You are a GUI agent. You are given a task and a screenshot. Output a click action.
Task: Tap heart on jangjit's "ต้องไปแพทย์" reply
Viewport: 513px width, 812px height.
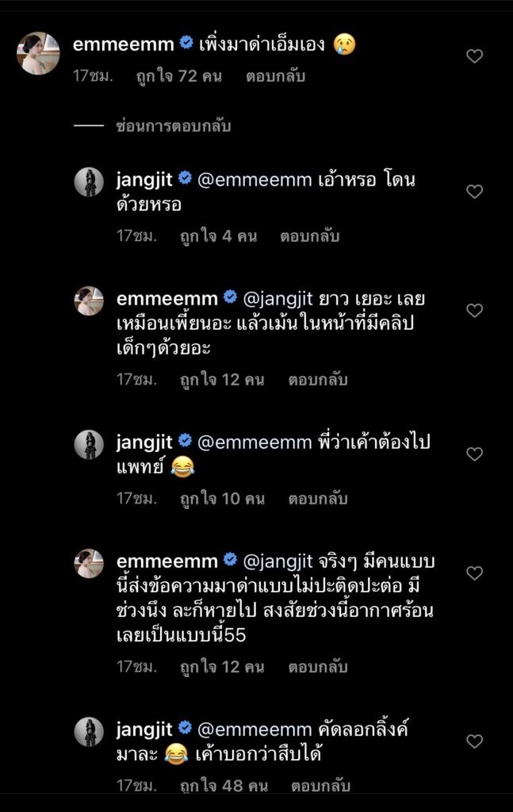[x=474, y=454]
